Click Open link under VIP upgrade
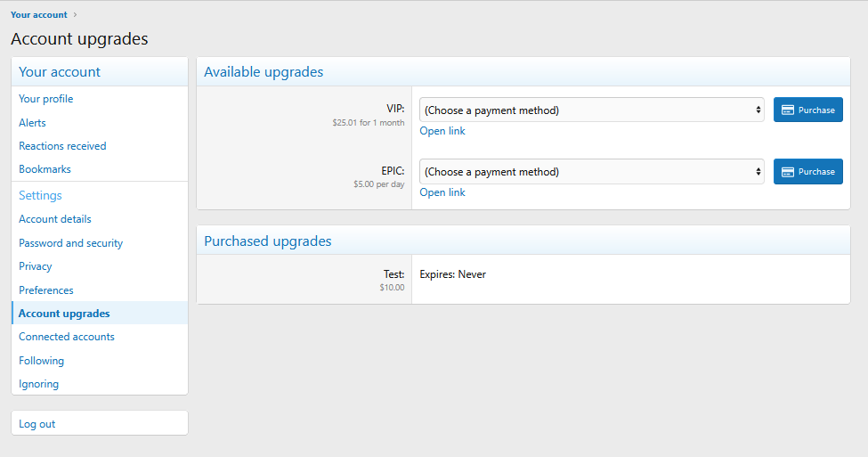868x457 pixels. (442, 131)
